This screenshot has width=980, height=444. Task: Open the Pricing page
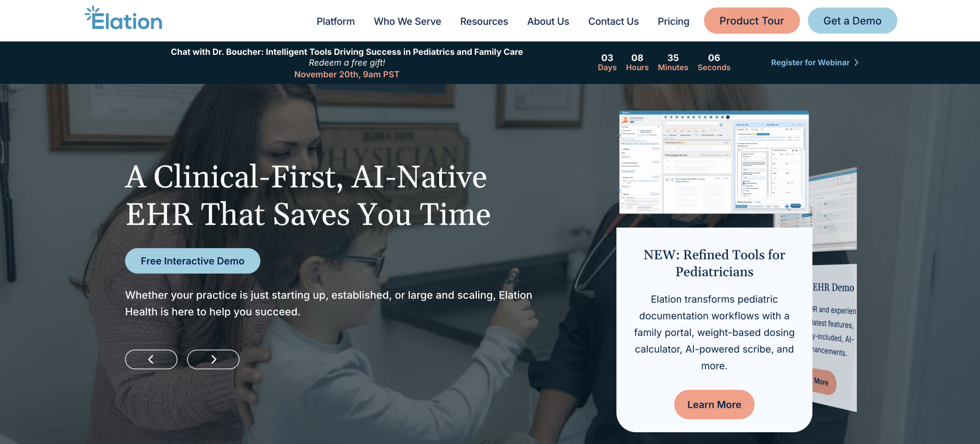coord(673,21)
